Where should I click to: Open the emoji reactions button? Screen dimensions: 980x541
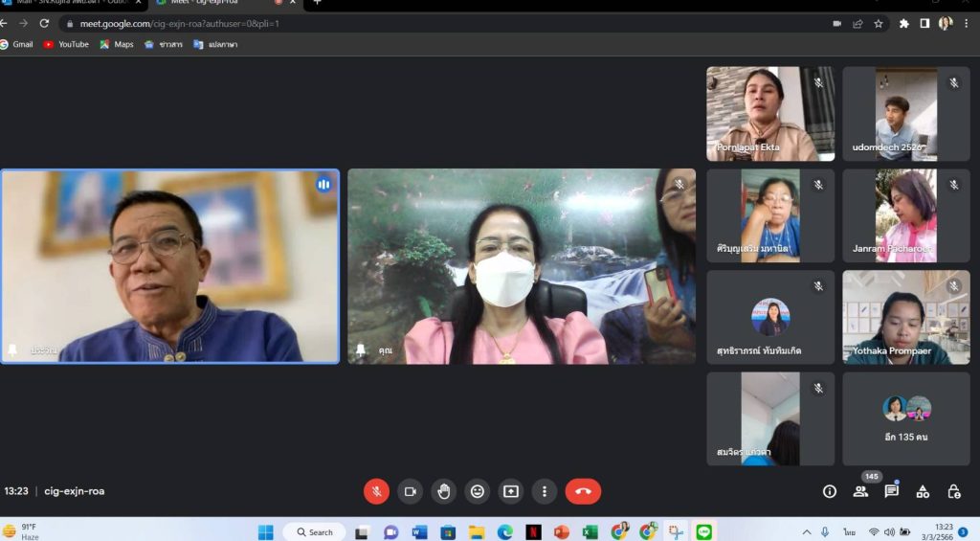tap(478, 491)
